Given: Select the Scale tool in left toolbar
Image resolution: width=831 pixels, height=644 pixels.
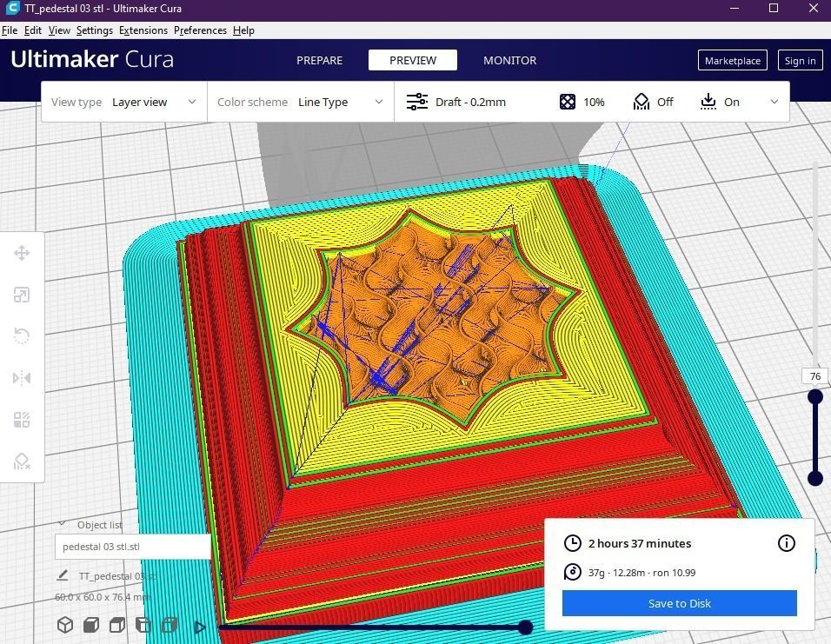Looking at the screenshot, I should (x=22, y=295).
